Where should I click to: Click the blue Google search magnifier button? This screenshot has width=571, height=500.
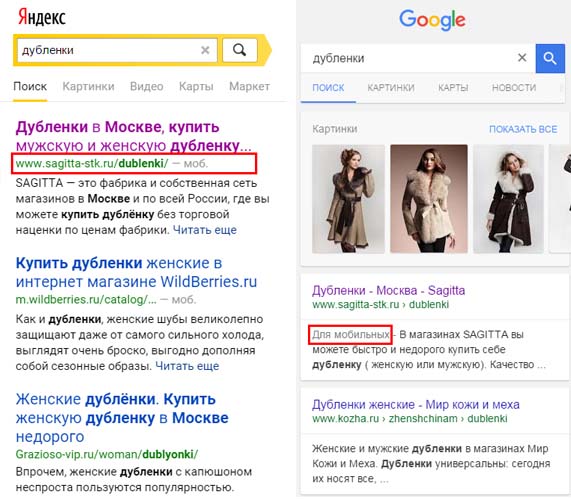click(x=550, y=58)
